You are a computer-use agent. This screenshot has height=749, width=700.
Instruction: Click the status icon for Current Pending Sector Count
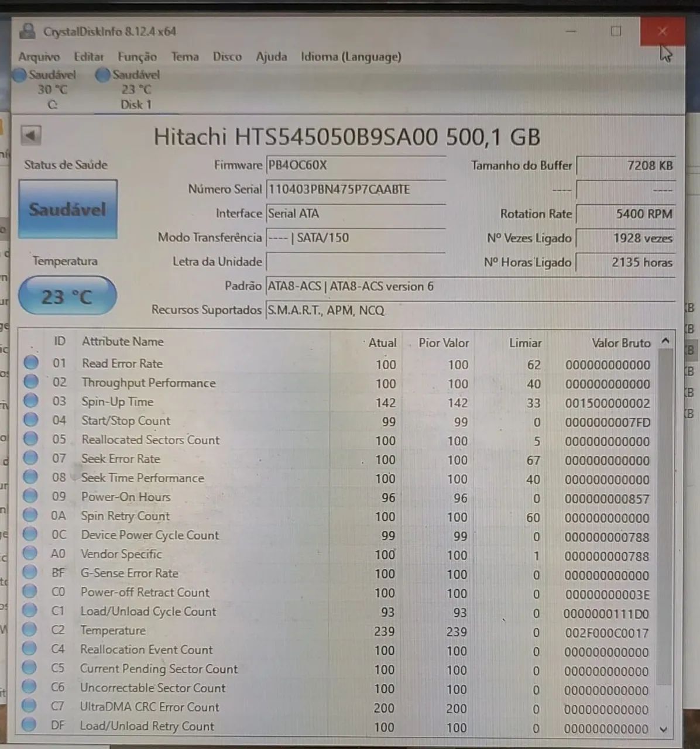pos(29,668)
